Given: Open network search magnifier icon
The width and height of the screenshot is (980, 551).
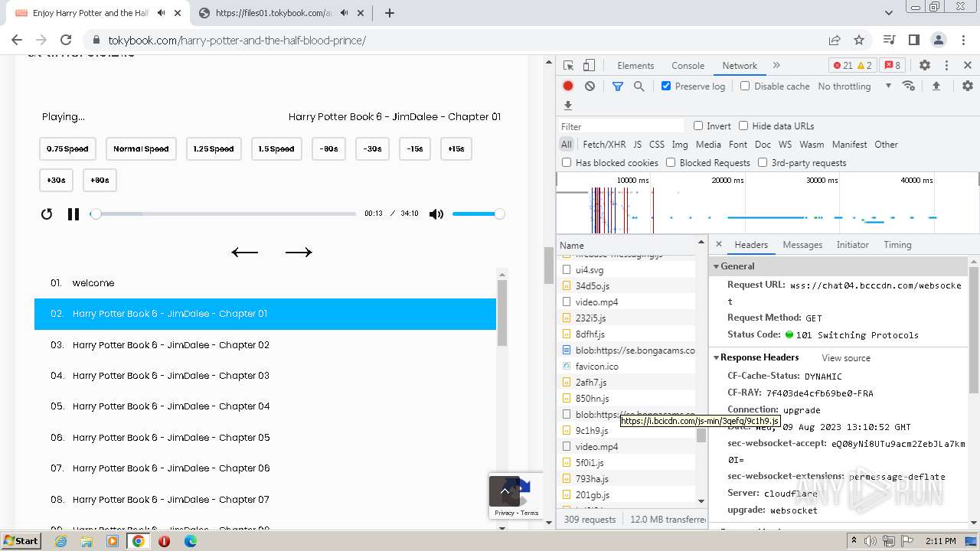Looking at the screenshot, I should coord(639,86).
